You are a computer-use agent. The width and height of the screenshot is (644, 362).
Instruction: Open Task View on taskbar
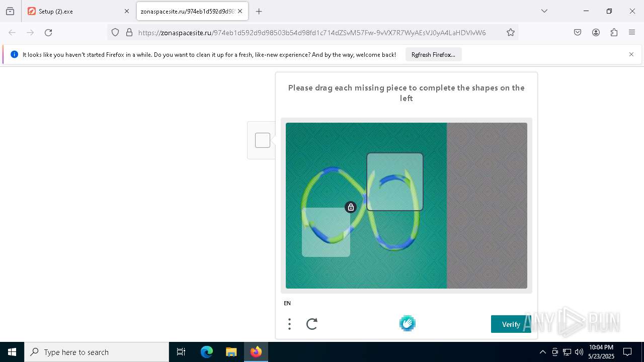pos(181,352)
